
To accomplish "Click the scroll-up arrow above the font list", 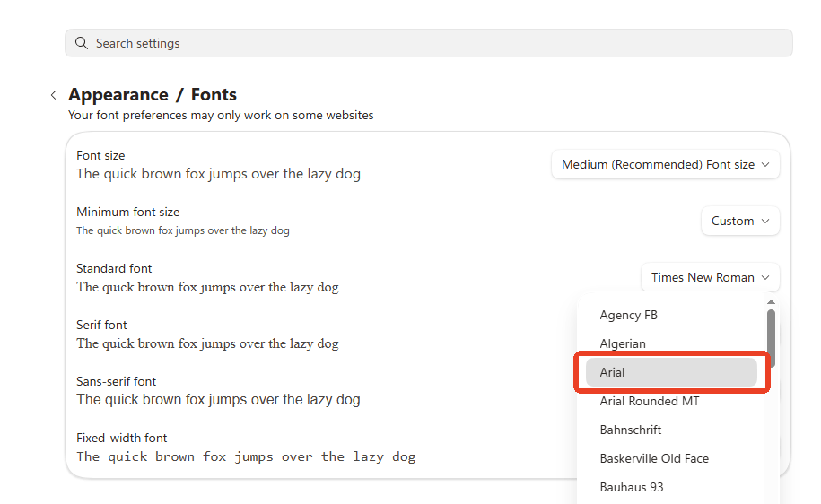I will click(771, 302).
